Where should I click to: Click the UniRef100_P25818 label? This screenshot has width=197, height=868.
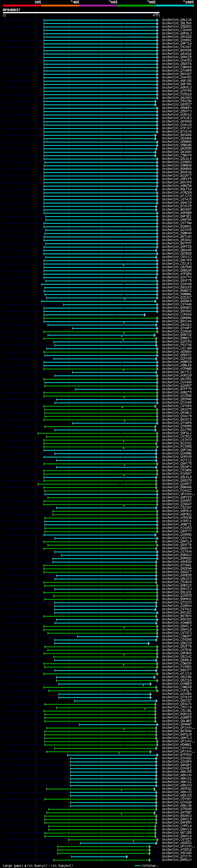click(x=177, y=94)
